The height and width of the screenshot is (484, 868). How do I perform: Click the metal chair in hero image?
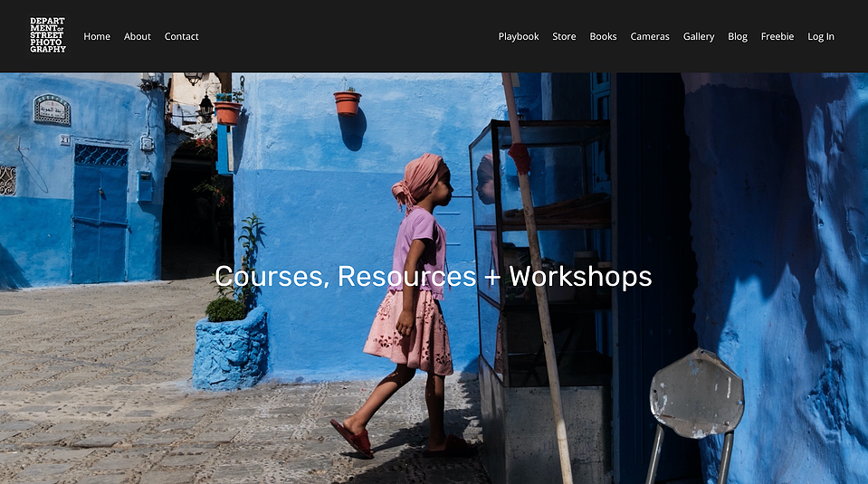coord(695,415)
